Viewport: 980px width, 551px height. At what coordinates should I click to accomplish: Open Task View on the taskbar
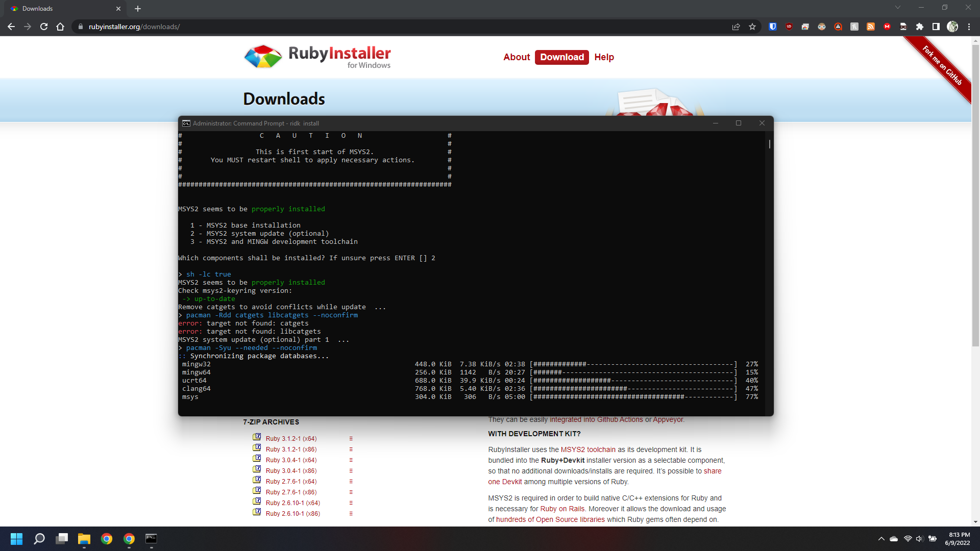click(x=62, y=539)
